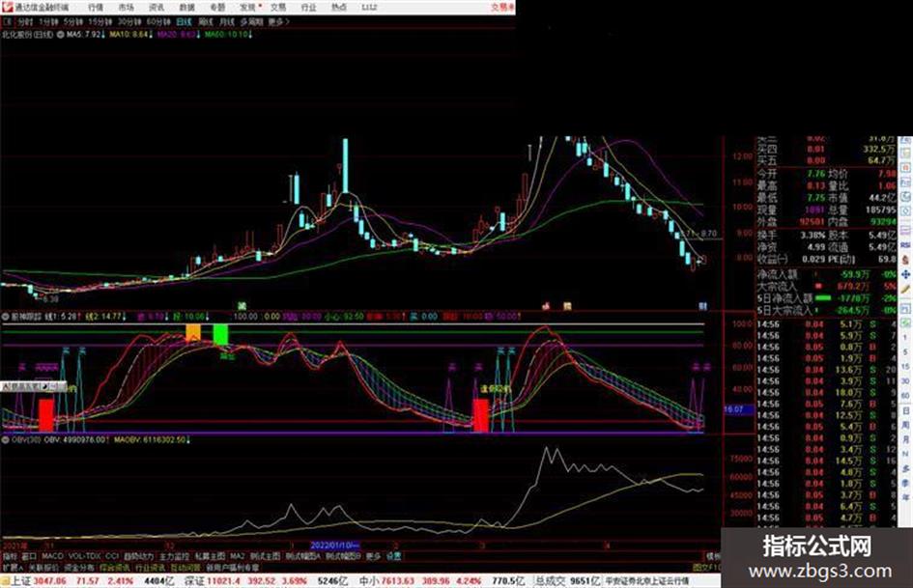Viewport: 913px width, 588px height.
Task: Expand the 扩展 panel toggle
Action: tap(13, 567)
